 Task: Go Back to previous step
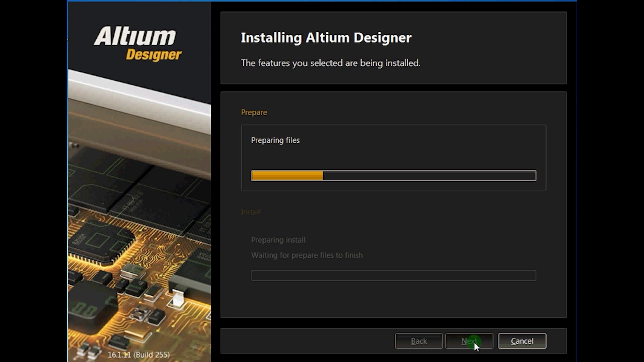pyautogui.click(x=419, y=341)
